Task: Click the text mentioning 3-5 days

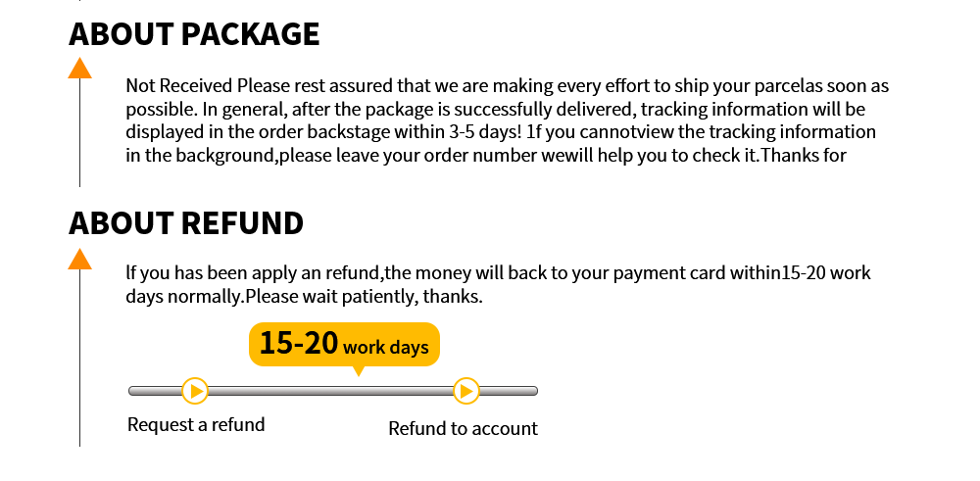Action: click(501, 132)
